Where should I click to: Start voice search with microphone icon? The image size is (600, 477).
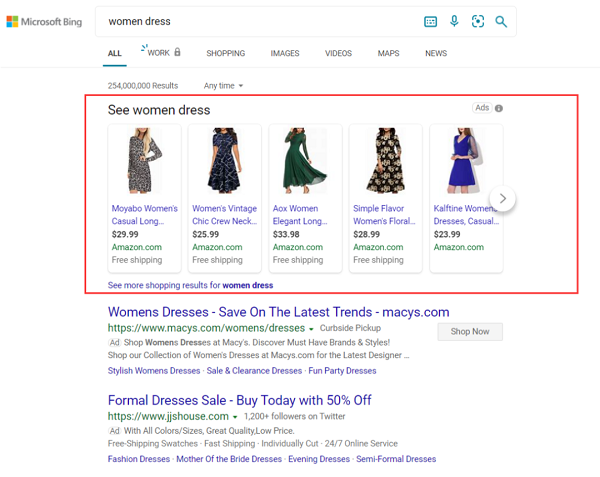coord(454,21)
